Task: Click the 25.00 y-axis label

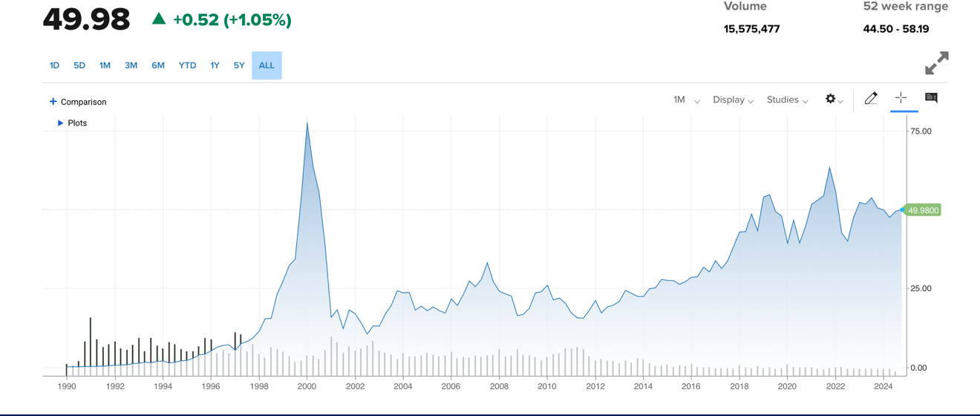Action: [921, 289]
